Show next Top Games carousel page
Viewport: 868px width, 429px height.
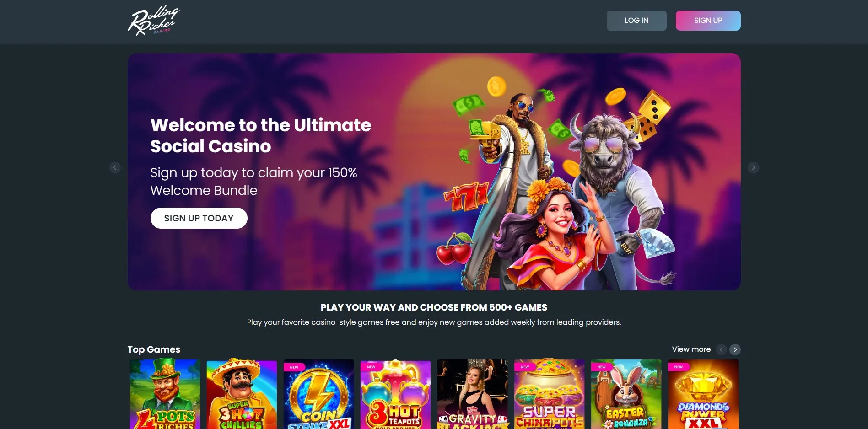point(735,349)
